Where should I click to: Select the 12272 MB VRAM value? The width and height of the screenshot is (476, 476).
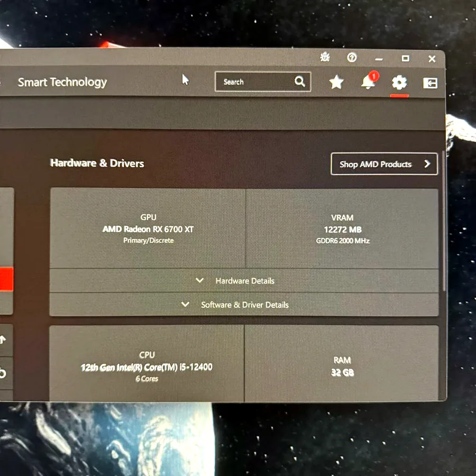tap(342, 230)
